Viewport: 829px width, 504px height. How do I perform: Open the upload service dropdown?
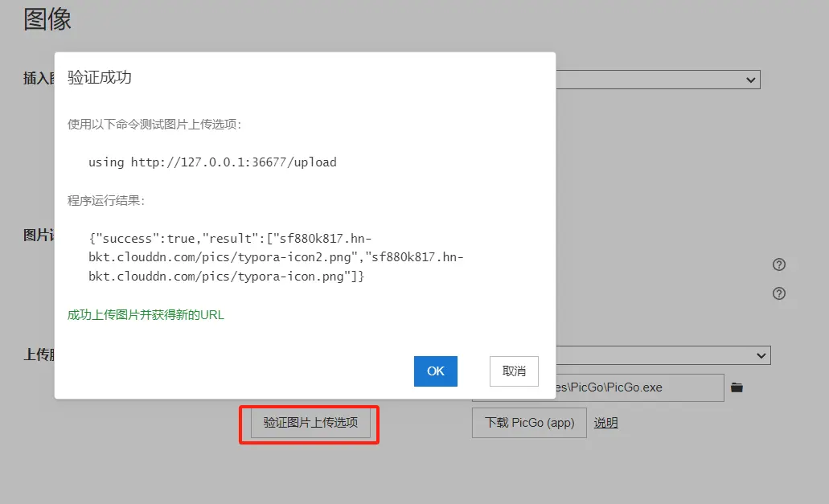click(662, 354)
